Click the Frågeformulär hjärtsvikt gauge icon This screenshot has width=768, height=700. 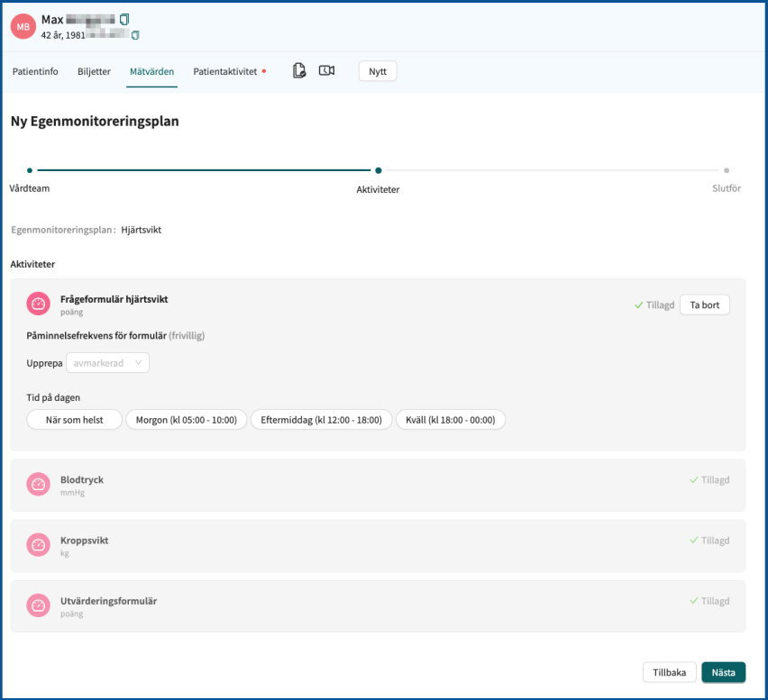click(x=38, y=305)
